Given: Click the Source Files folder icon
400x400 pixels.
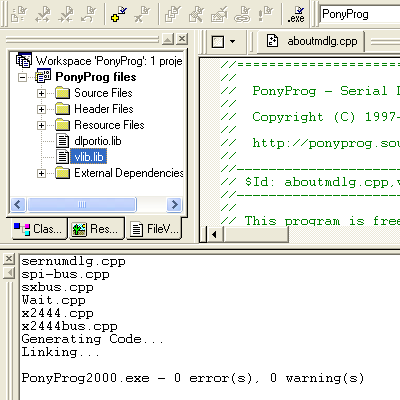Looking at the screenshot, I should tap(63, 93).
